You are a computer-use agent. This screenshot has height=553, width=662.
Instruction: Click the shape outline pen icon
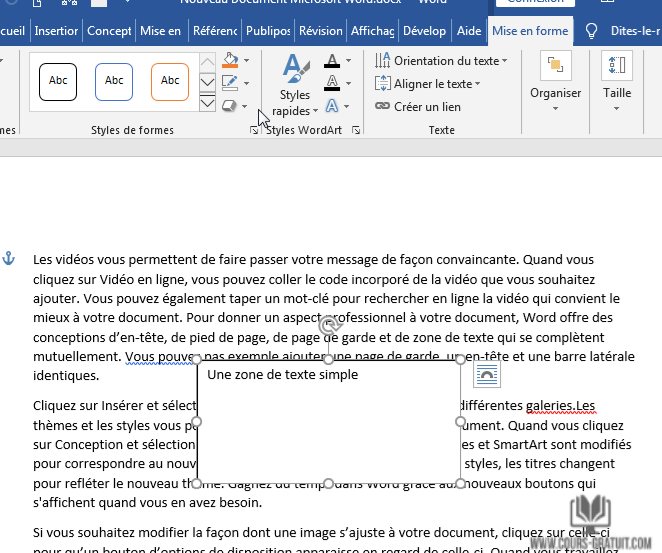tap(229, 83)
